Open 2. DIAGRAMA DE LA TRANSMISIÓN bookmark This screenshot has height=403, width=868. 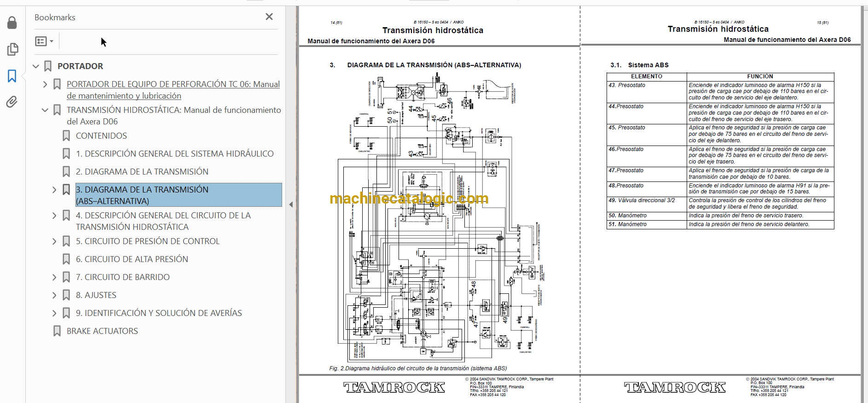click(142, 172)
